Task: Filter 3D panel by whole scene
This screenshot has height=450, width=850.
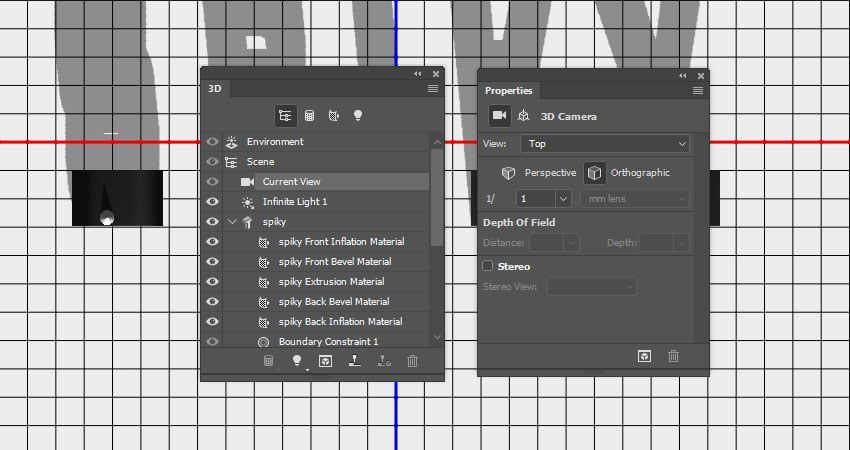Action: 285,115
